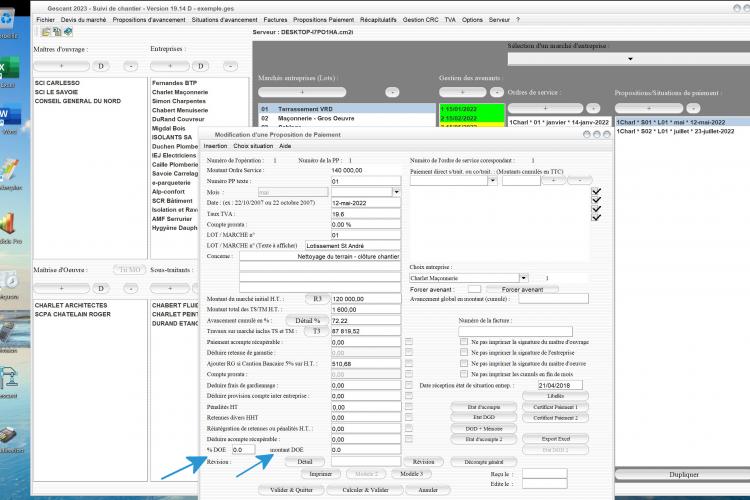
Task: Click the 'Taux TVA' input field
Action: pyautogui.click(x=366, y=214)
